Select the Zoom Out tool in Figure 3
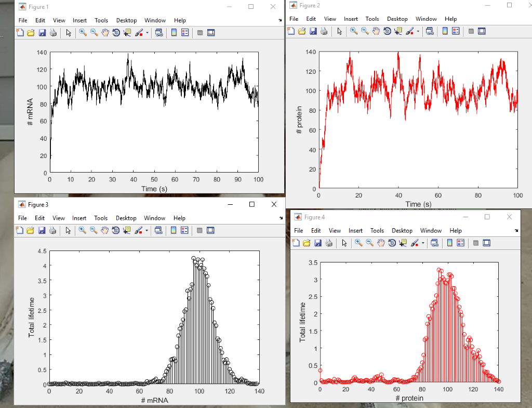The image size is (532, 408). [x=92, y=230]
